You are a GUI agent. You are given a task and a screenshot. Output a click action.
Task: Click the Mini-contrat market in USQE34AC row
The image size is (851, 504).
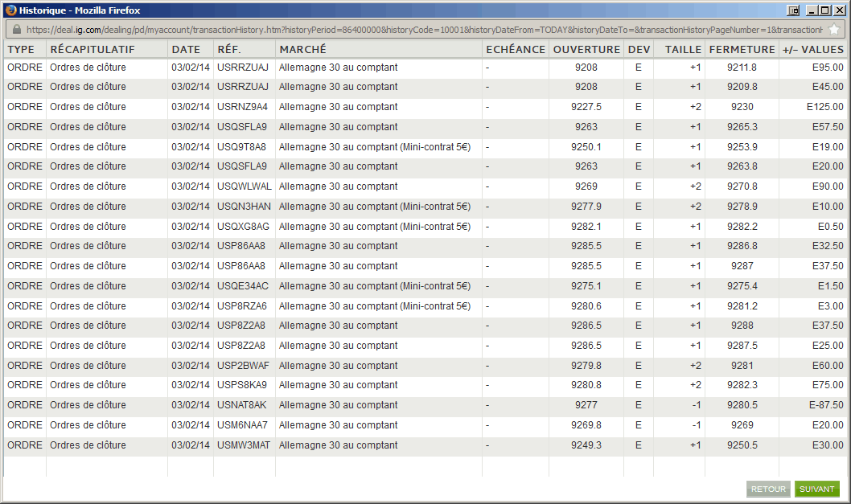click(x=375, y=286)
